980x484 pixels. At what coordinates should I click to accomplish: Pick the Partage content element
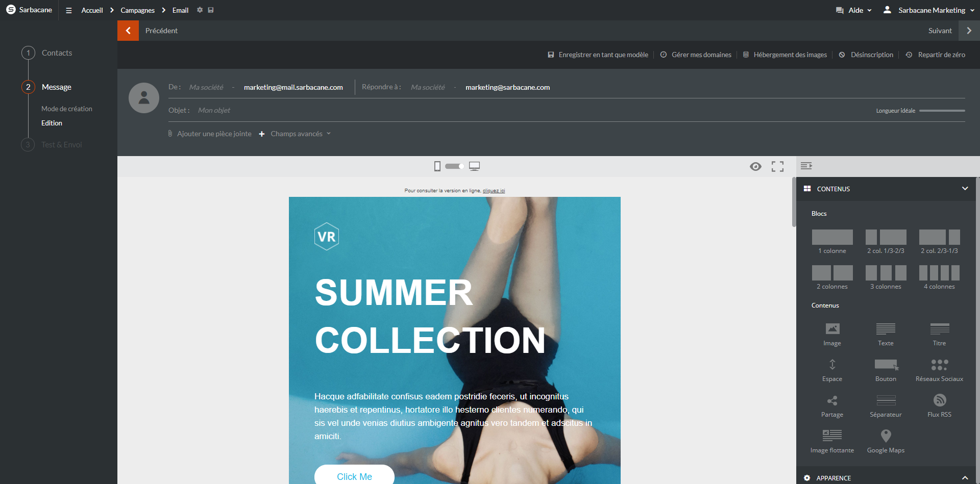tap(832, 405)
